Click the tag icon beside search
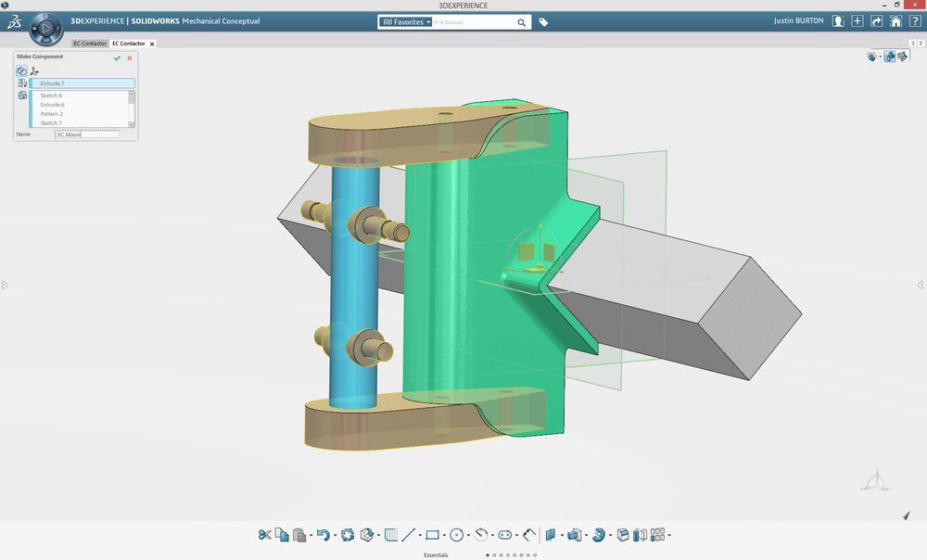The width and height of the screenshot is (927, 560). [543, 22]
